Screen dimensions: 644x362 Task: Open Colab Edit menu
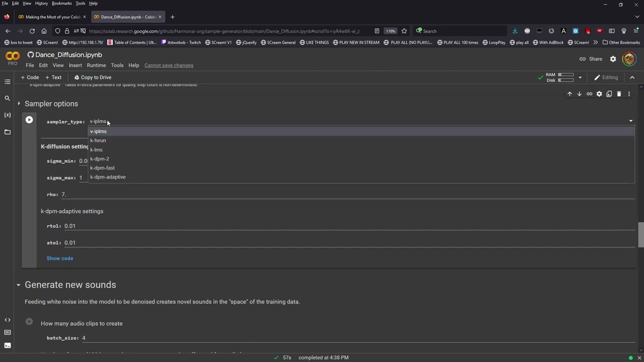click(x=43, y=65)
